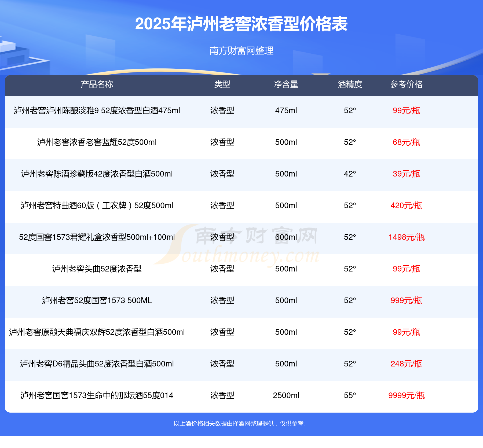Image resolution: width=483 pixels, height=448 pixels.
Task: Select product 52度国窖1573君耀礼盒浓香型500ml+100ml
Action: [97, 237]
